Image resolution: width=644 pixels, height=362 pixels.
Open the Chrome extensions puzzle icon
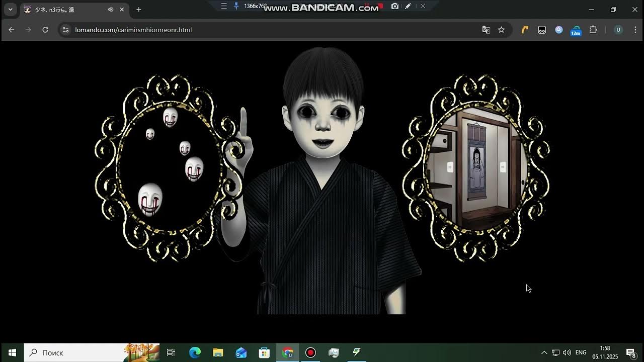593,30
